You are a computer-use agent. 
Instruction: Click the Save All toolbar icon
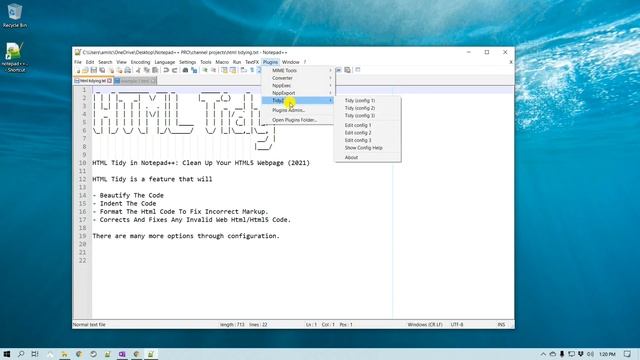point(102,70)
